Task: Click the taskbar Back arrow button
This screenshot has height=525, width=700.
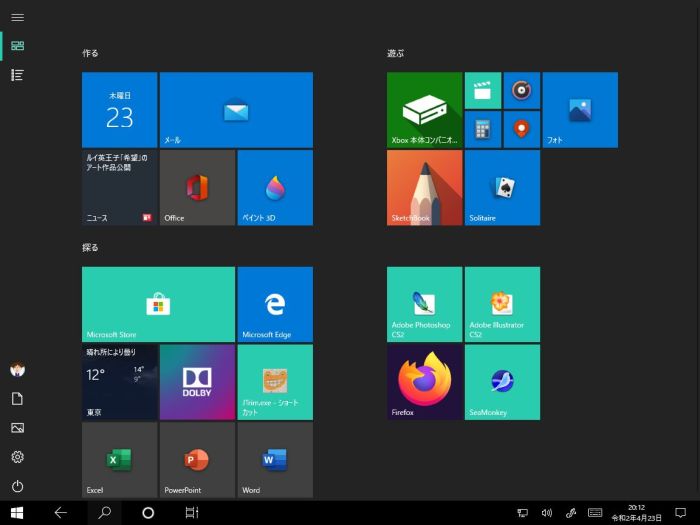Action: coord(60,512)
